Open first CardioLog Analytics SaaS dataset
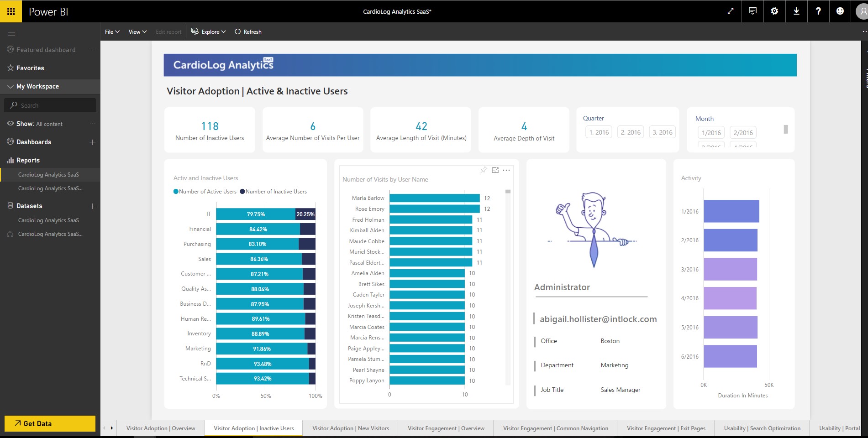Viewport: 868px width, 438px height. coord(48,220)
